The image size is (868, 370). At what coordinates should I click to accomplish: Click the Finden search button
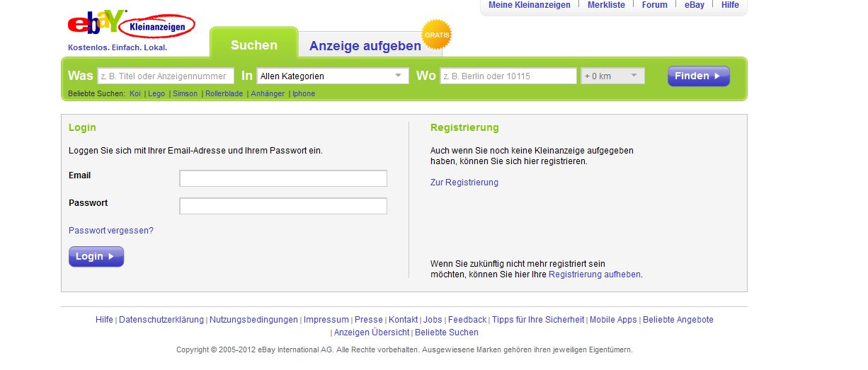[x=698, y=76]
